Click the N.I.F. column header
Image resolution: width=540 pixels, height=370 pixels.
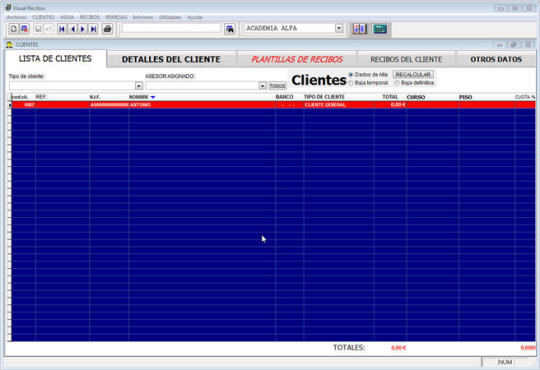(x=95, y=97)
